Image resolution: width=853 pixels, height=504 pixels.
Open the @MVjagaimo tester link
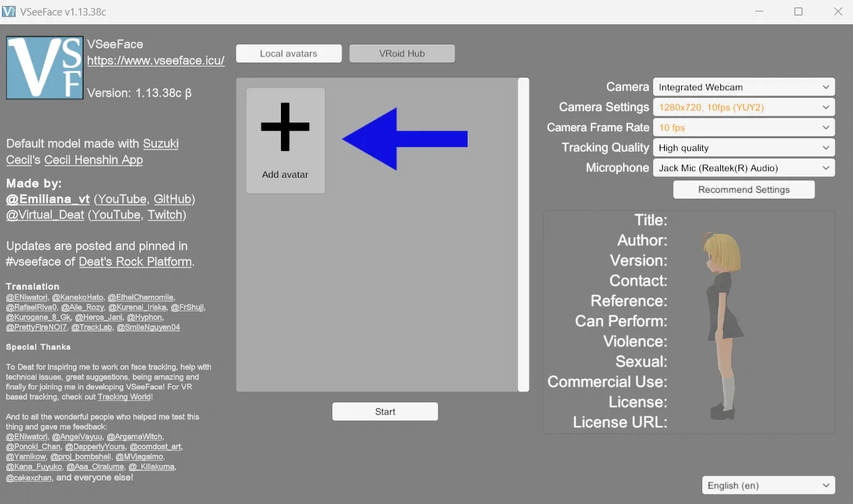tap(139, 457)
